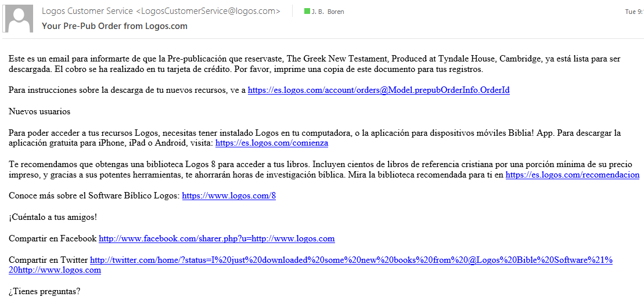Click the message date starting with Tue
Image resolution: width=644 pixels, height=304 pixels.
pyautogui.click(x=634, y=12)
